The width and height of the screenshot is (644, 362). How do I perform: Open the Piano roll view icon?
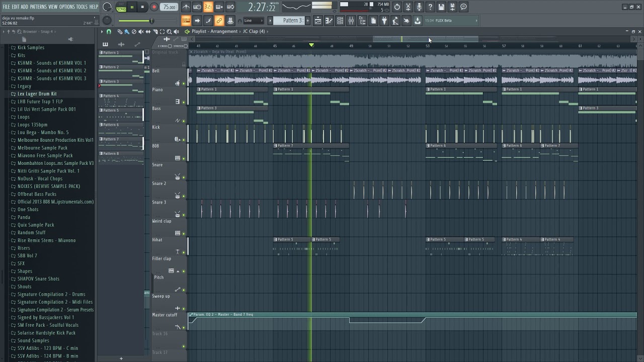click(x=329, y=21)
